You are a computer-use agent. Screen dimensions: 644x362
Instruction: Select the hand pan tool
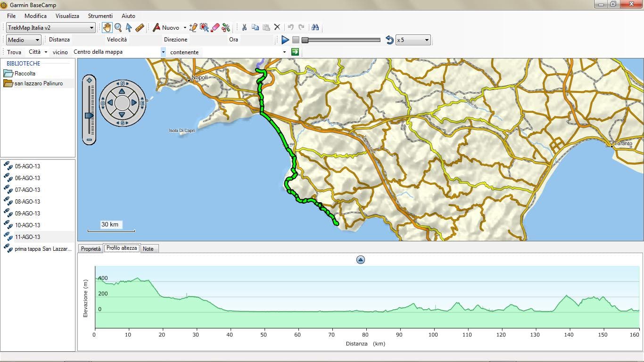[107, 28]
